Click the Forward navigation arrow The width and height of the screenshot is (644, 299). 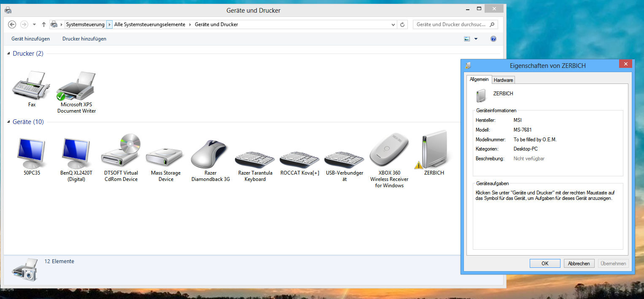coord(24,24)
